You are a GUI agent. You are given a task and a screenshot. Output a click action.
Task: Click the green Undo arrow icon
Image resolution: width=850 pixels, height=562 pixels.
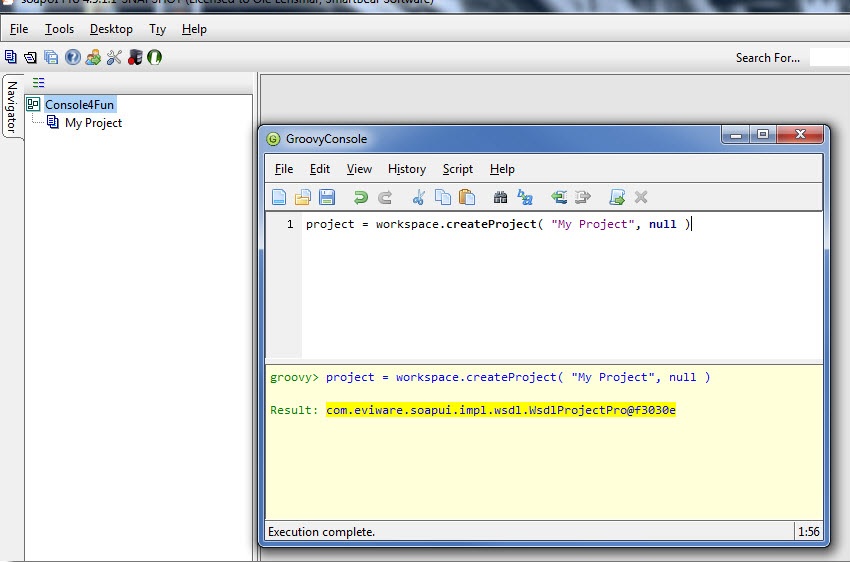tap(360, 197)
